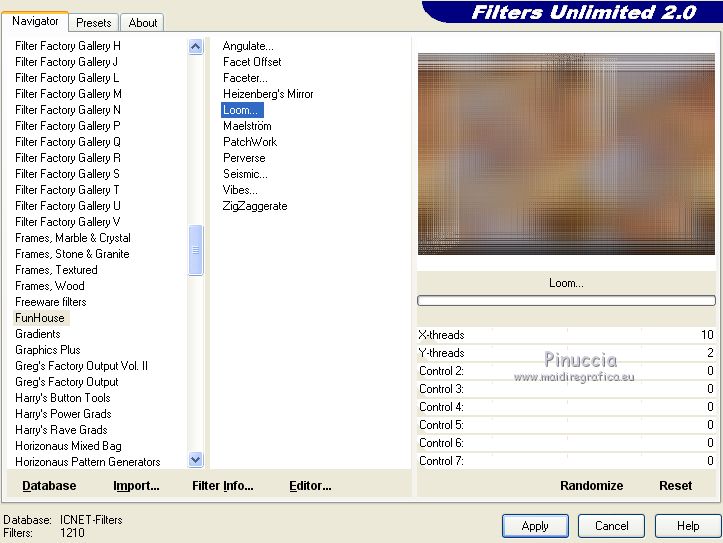Select Filter Factory Gallery P category

[68, 126]
